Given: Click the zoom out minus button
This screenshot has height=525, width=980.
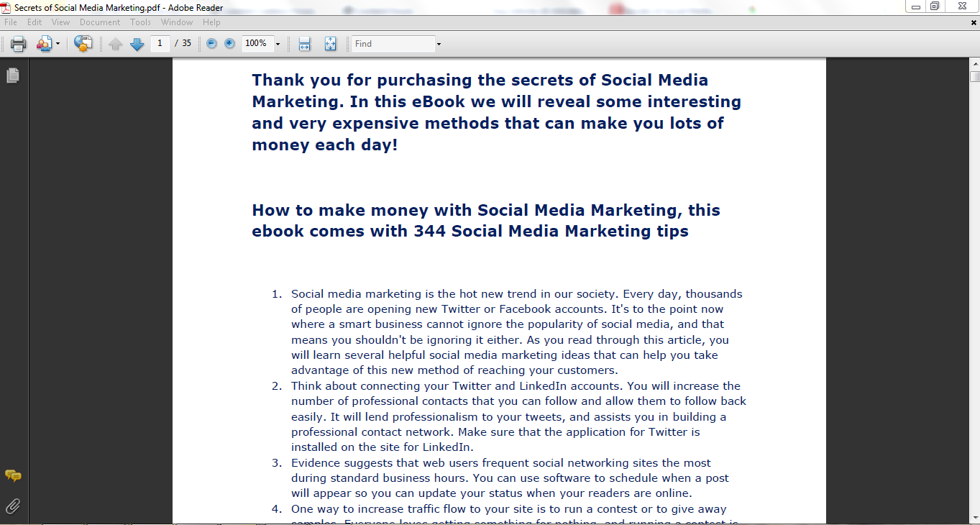Looking at the screenshot, I should coord(211,44).
